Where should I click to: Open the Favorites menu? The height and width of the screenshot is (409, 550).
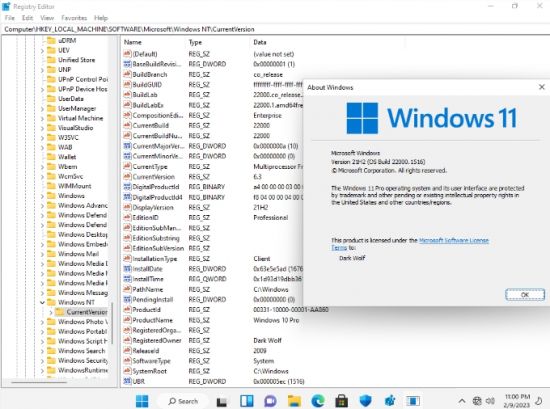[74, 18]
